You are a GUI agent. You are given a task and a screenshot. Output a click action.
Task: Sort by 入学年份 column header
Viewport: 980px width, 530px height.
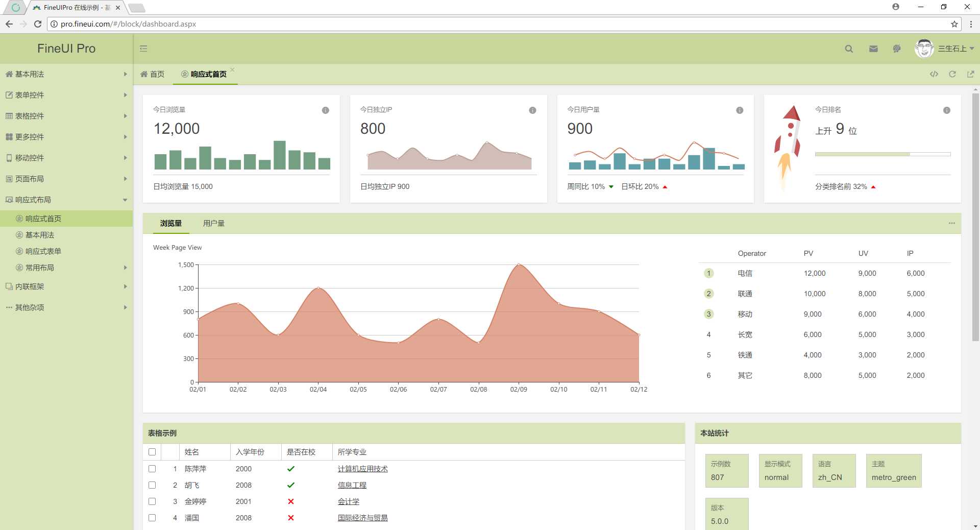256,452
